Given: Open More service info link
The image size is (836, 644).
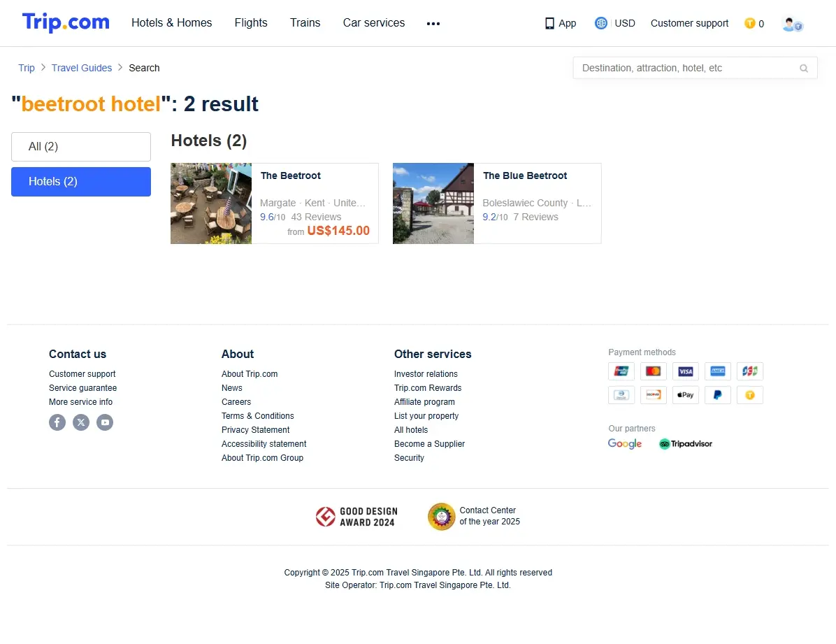Looking at the screenshot, I should coord(80,402).
